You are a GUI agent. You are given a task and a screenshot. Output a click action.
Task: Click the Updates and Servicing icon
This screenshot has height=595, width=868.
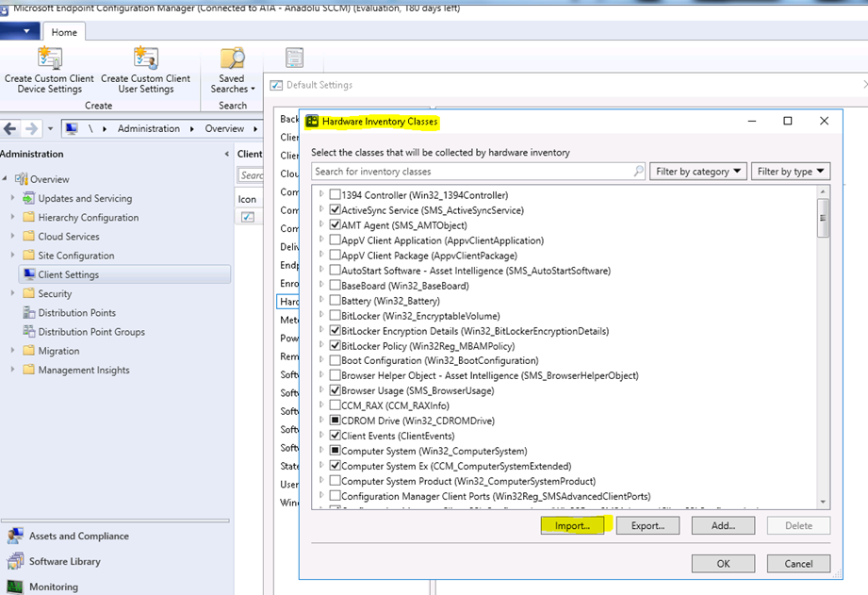click(29, 198)
